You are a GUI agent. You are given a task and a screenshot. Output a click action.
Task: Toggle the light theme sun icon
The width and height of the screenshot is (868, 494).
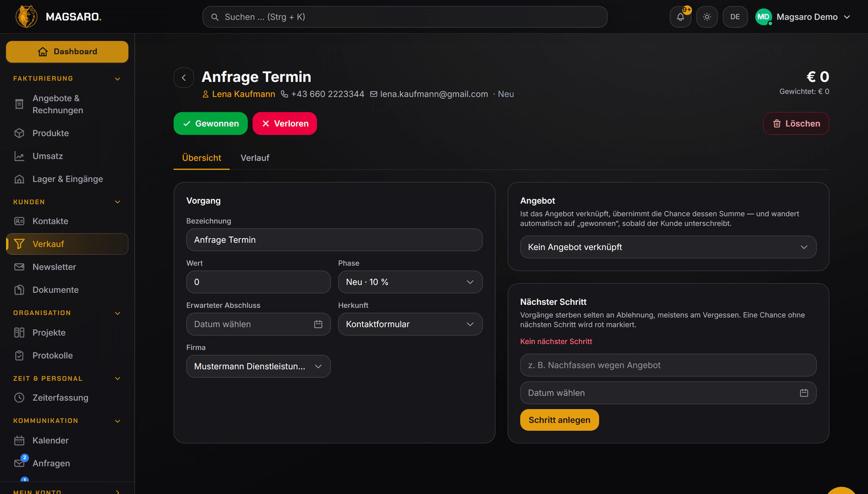(707, 17)
